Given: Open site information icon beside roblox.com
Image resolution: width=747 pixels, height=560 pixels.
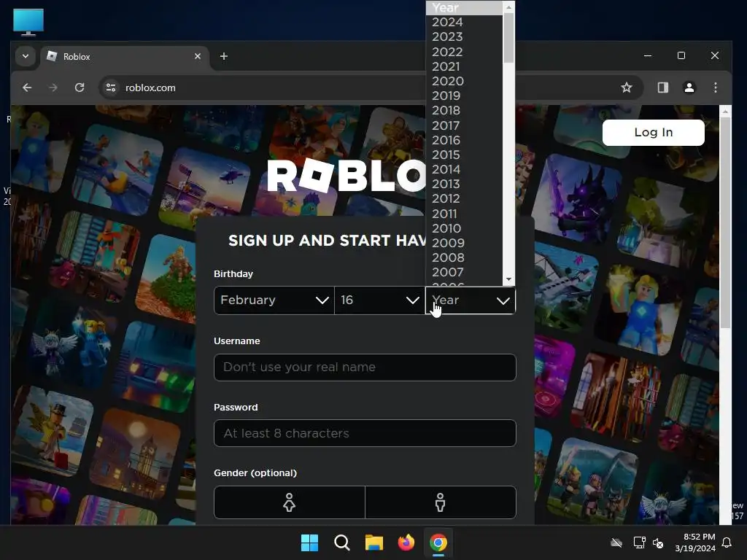Looking at the screenshot, I should 111,87.
